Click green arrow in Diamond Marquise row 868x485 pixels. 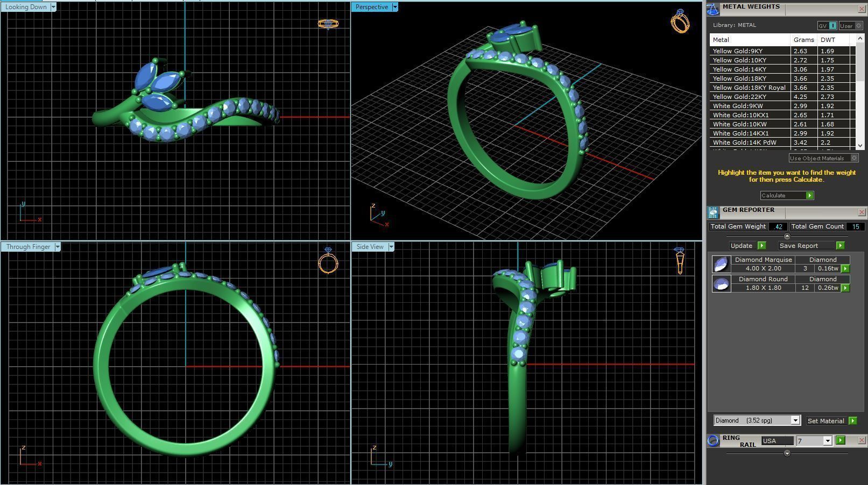pos(845,268)
